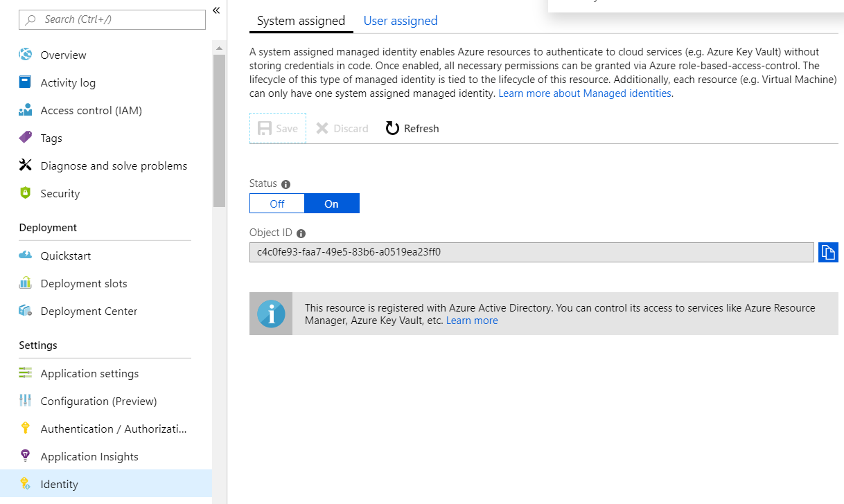
Task: Click the Refresh circular arrow icon
Action: [392, 128]
